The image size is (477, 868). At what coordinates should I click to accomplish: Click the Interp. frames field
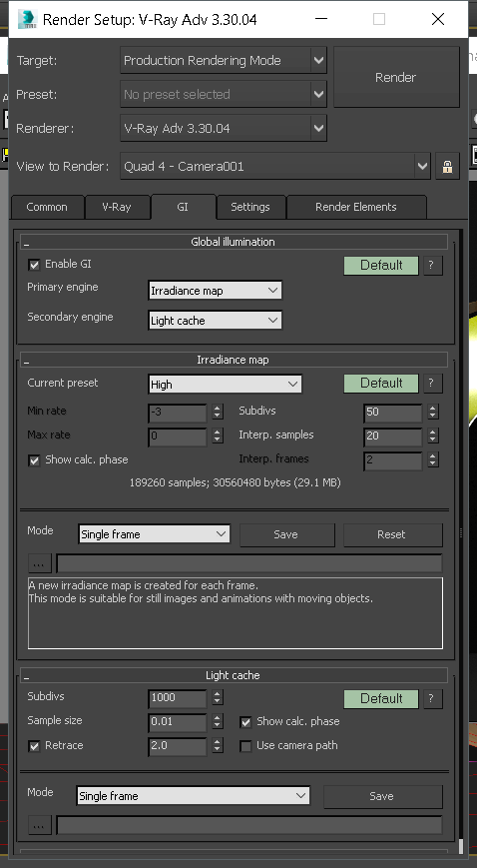click(x=393, y=460)
